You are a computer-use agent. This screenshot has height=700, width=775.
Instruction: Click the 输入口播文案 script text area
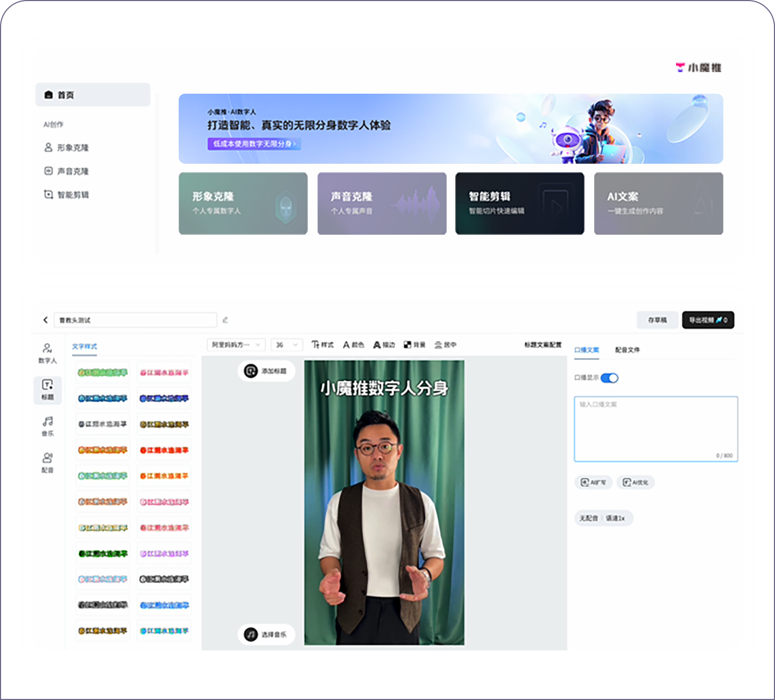(x=656, y=429)
